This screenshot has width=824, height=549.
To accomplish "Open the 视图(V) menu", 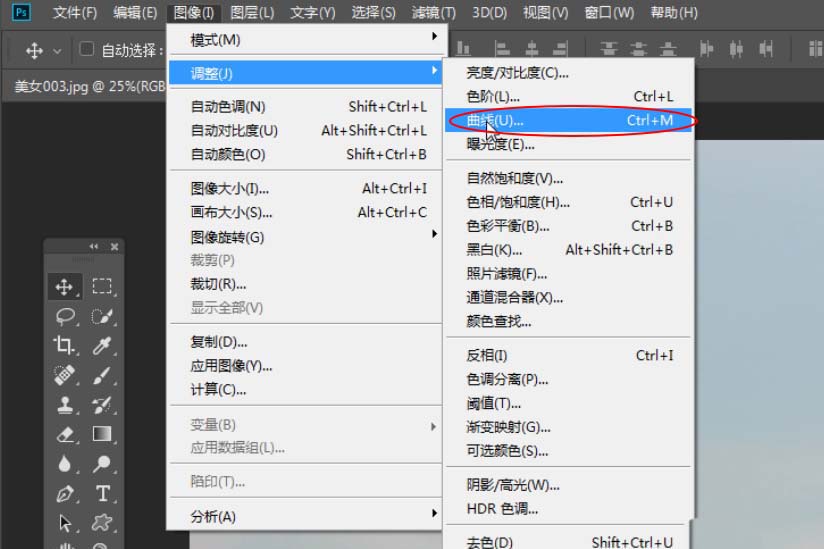I will click(545, 12).
